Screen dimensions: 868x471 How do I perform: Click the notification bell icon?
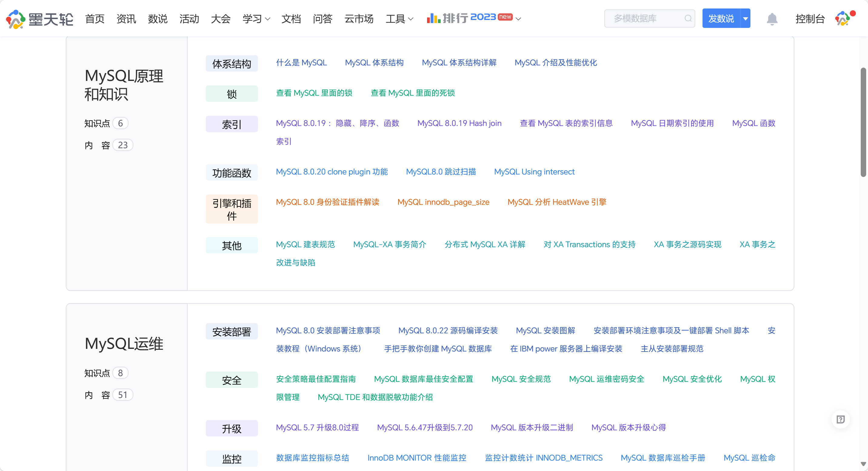click(772, 18)
